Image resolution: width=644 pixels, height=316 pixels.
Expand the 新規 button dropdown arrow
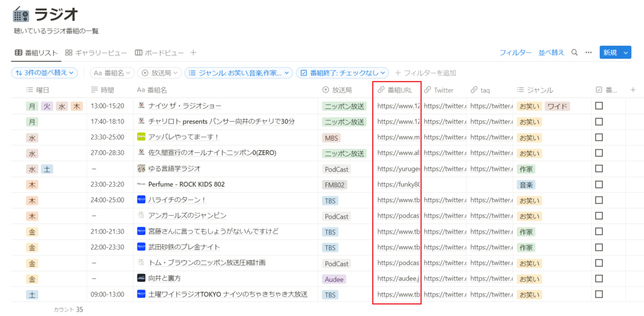tap(626, 53)
